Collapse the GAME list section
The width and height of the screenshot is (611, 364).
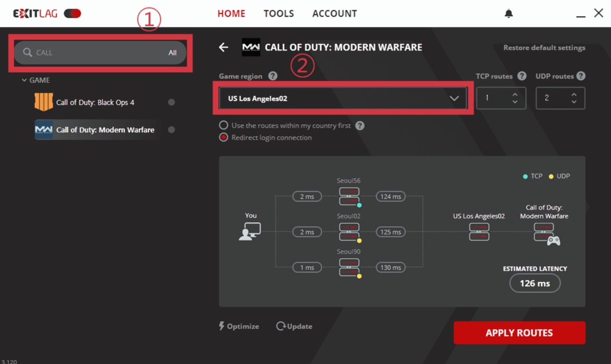(x=36, y=80)
